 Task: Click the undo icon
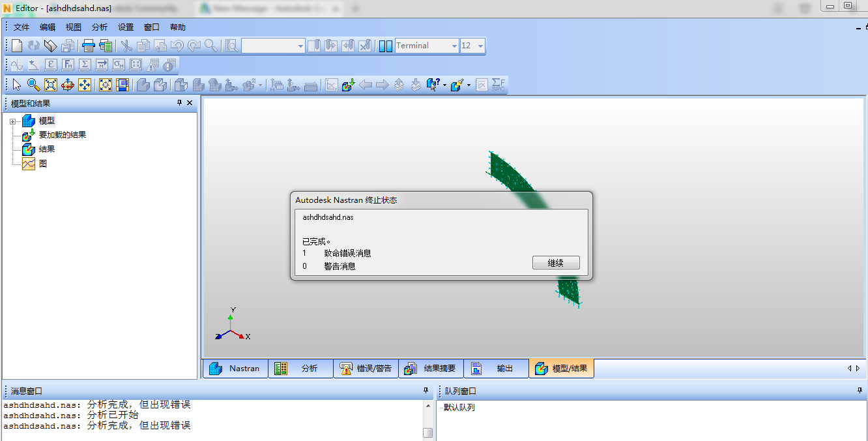pos(176,46)
